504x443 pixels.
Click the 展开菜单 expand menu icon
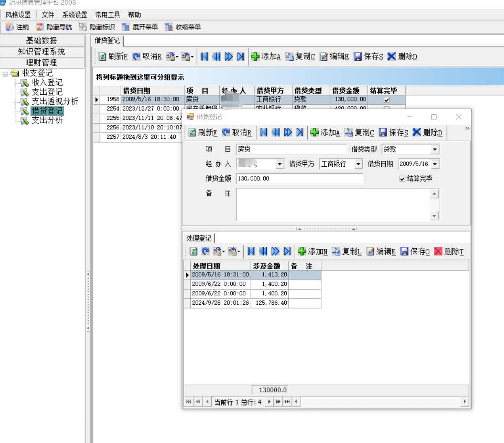tap(125, 27)
